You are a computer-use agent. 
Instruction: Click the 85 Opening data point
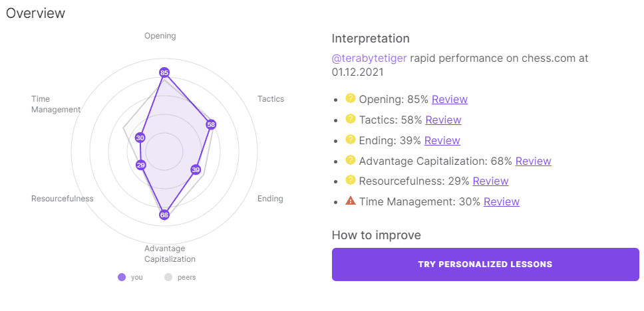[x=164, y=73]
